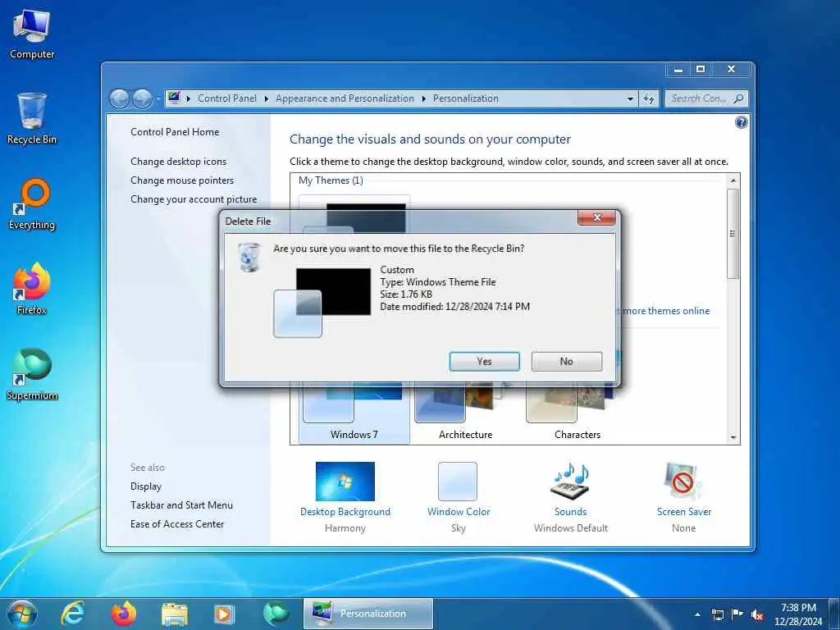Click the search magnifier icon
840x630 pixels.
point(739,98)
